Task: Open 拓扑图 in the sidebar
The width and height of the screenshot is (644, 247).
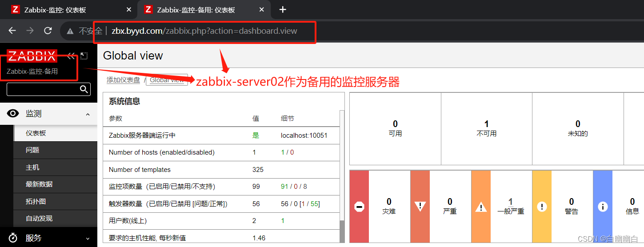Action: 55,201
